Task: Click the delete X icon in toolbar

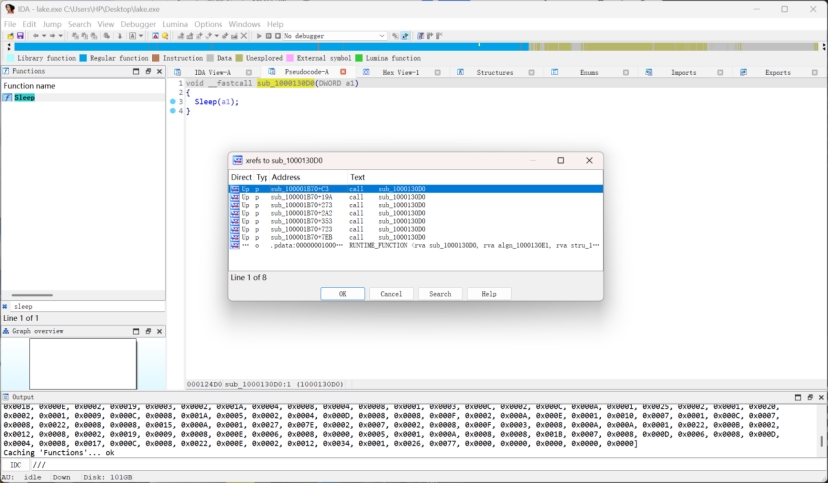Action: point(243,36)
